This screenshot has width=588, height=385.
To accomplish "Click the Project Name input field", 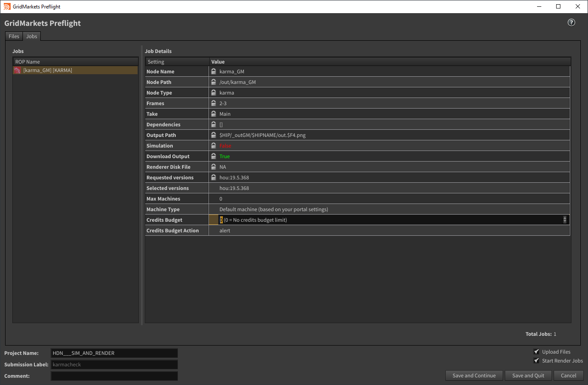I will tap(114, 353).
